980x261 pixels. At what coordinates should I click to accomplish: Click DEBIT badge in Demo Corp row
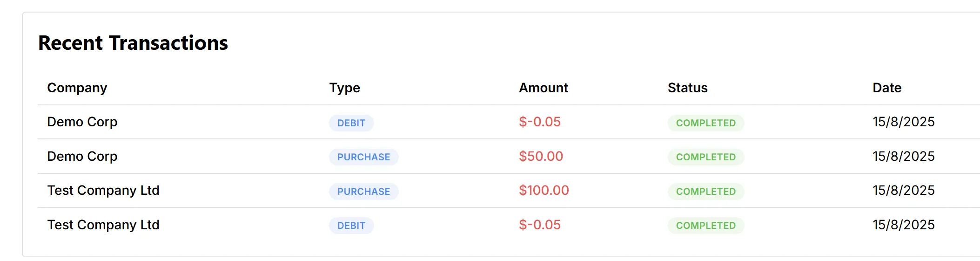[x=351, y=123]
